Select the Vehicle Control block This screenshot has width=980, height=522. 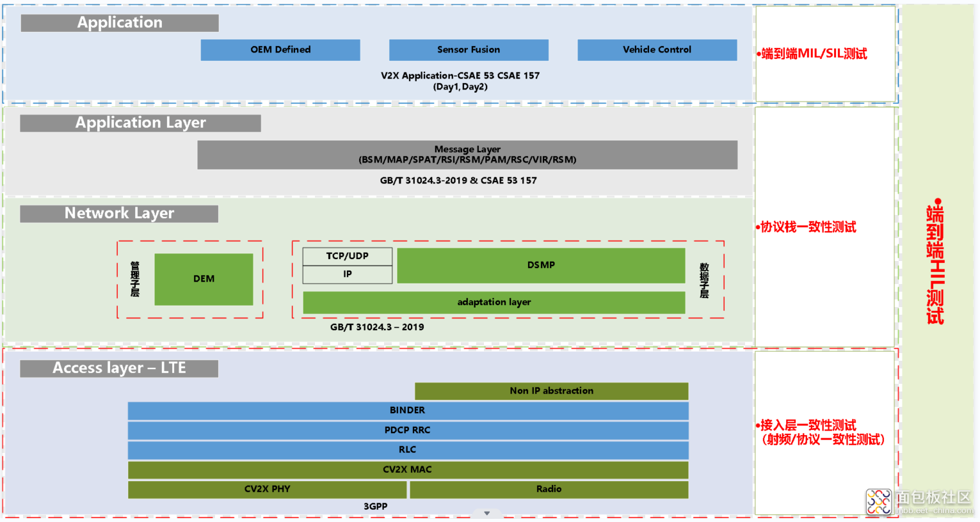657,50
